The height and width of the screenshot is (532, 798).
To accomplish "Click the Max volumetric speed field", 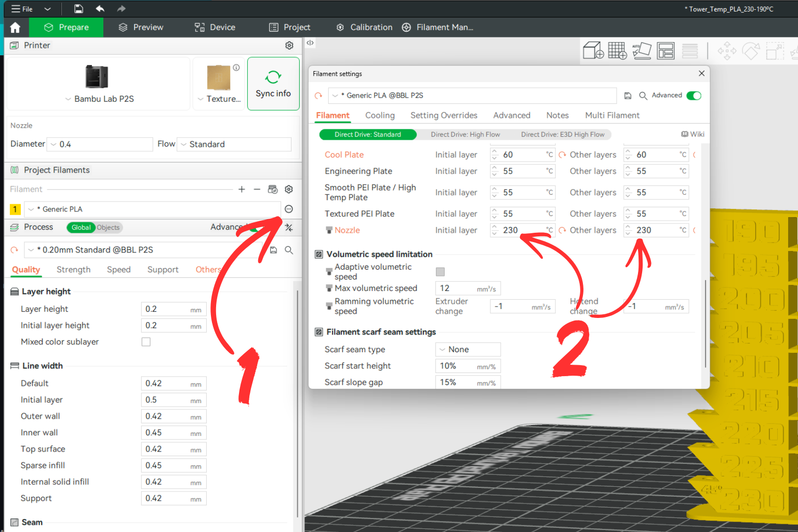I will (468, 288).
